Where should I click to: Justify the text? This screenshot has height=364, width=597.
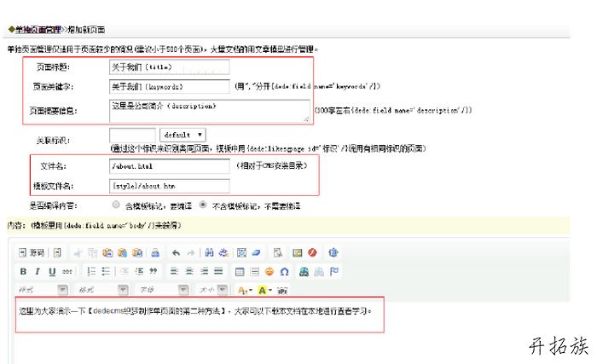coord(218,271)
